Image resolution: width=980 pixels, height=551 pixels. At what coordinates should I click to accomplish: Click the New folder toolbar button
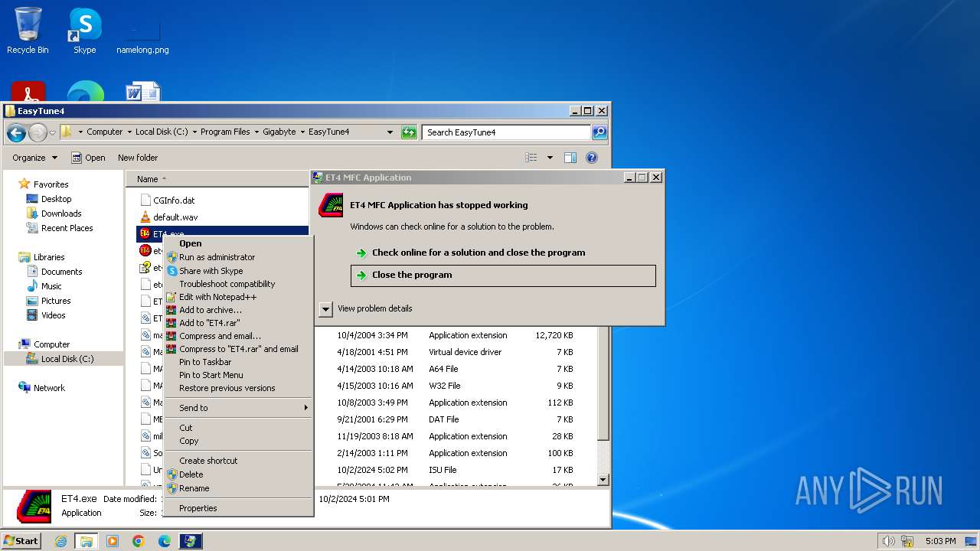(x=138, y=158)
